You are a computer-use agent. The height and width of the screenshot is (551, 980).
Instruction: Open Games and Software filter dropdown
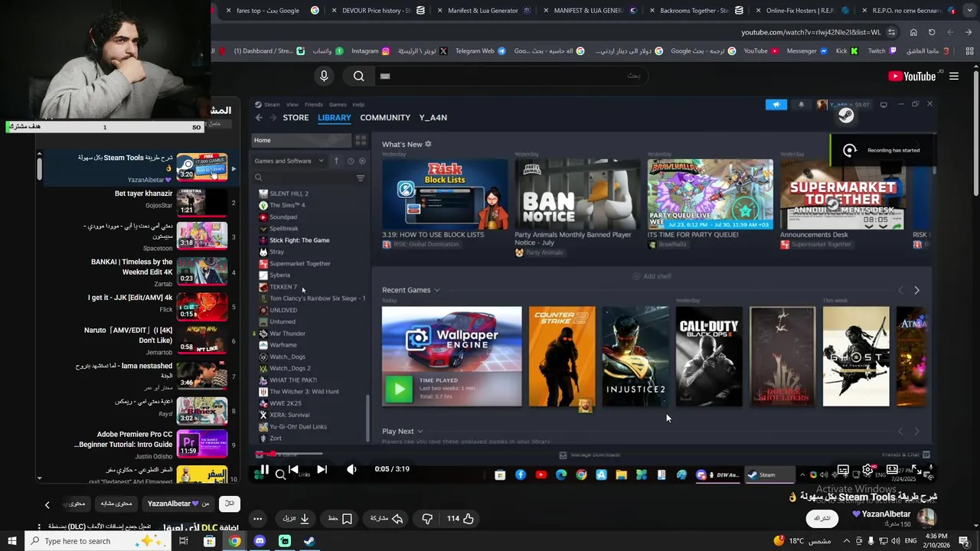click(x=289, y=161)
